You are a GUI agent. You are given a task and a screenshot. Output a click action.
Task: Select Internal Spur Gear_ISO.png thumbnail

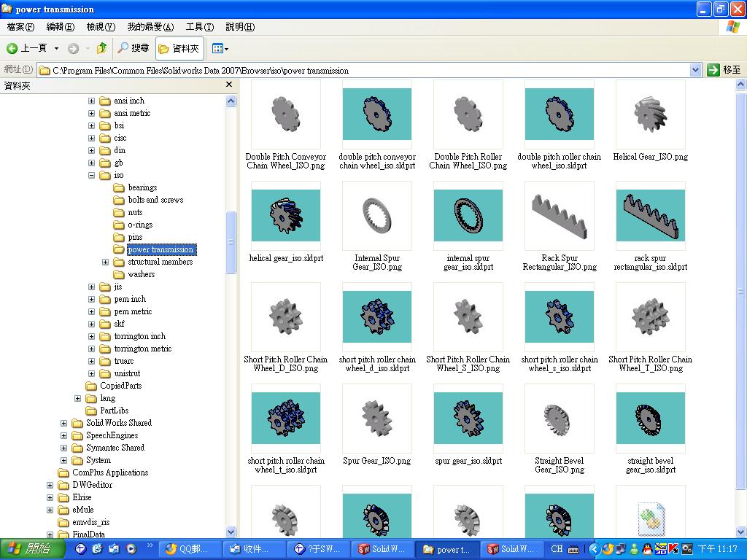coord(377,216)
